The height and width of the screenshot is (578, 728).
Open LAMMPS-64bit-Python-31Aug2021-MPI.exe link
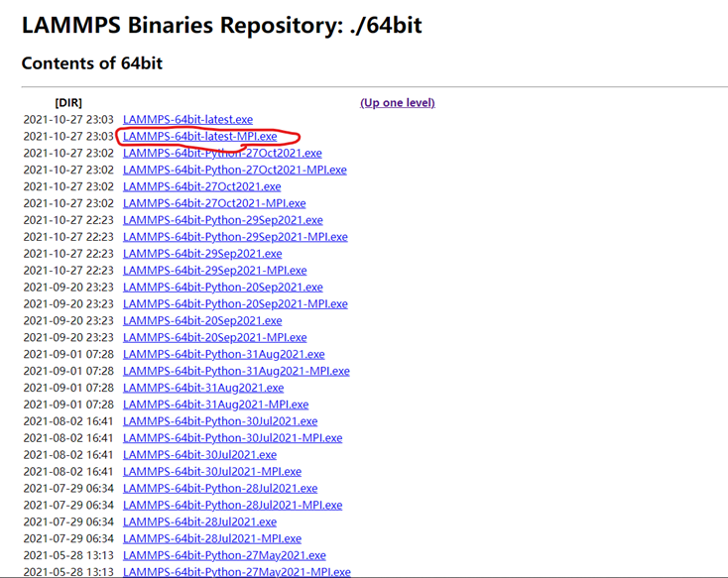(236, 371)
